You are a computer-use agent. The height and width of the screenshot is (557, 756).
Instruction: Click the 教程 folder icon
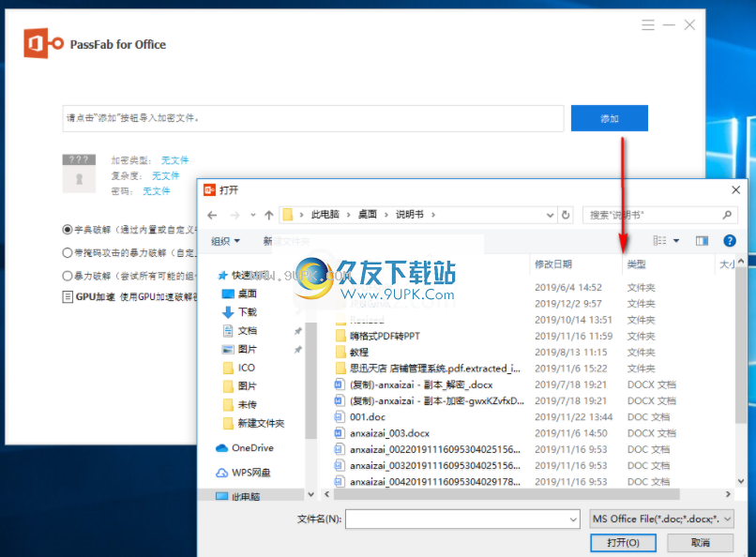tap(340, 352)
